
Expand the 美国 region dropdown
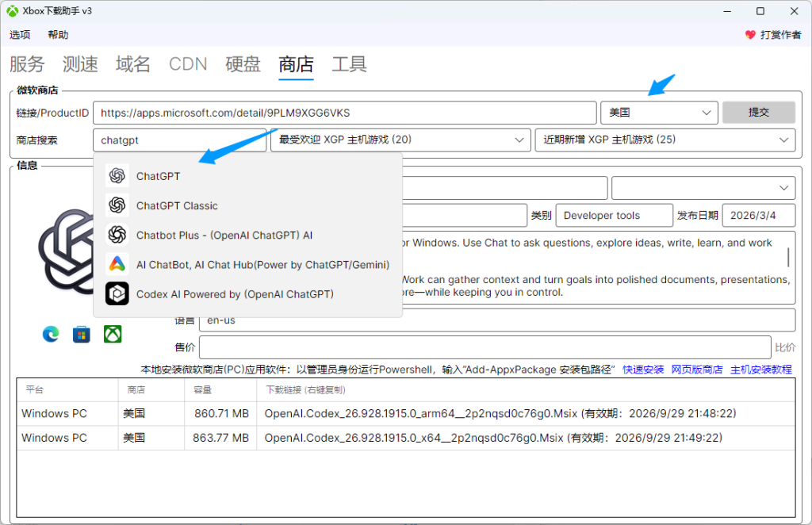[659, 113]
